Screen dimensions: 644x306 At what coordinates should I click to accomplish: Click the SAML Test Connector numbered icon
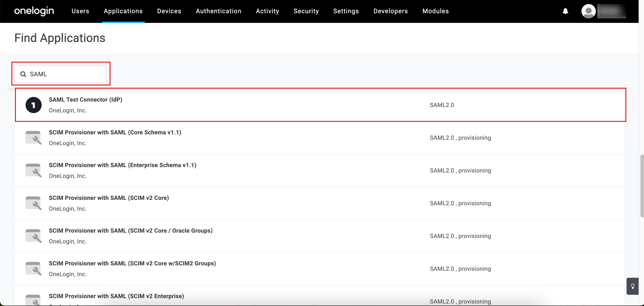(34, 105)
